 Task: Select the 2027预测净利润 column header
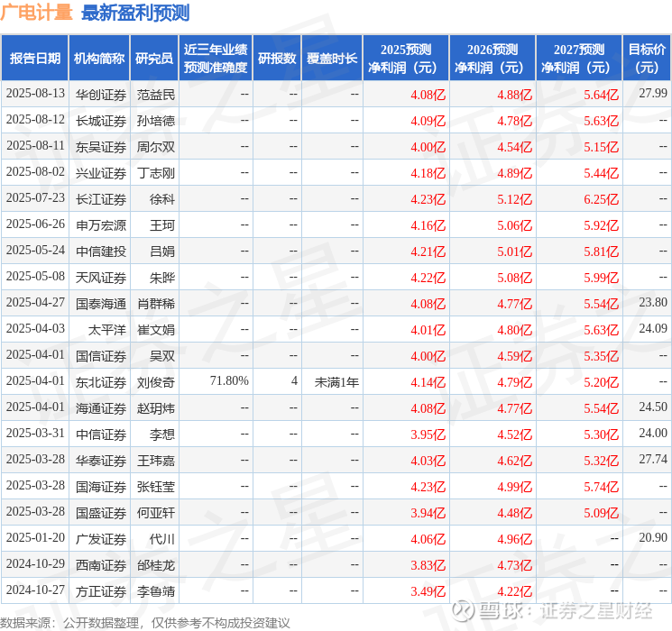click(579, 59)
